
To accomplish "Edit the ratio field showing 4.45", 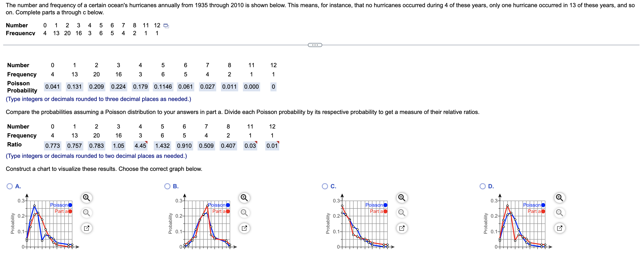I will pyautogui.click(x=140, y=146).
